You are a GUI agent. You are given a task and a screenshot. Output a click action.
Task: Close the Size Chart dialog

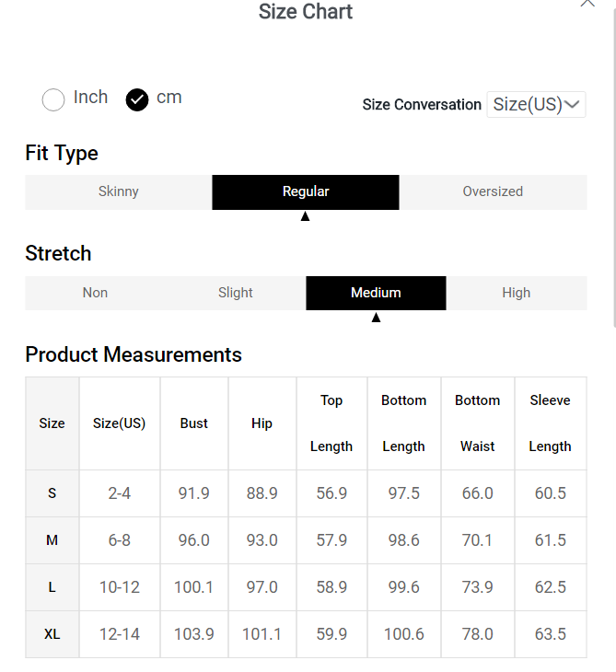click(587, 3)
